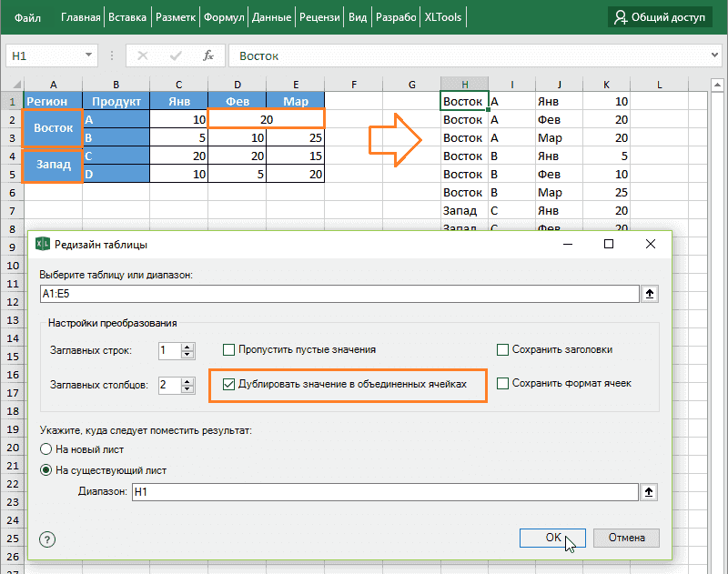
Task: Click the Диапазон input containing H1
Action: coord(364,491)
